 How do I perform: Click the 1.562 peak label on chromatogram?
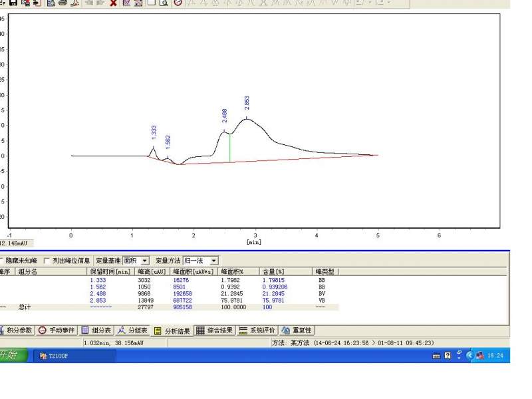[168, 142]
